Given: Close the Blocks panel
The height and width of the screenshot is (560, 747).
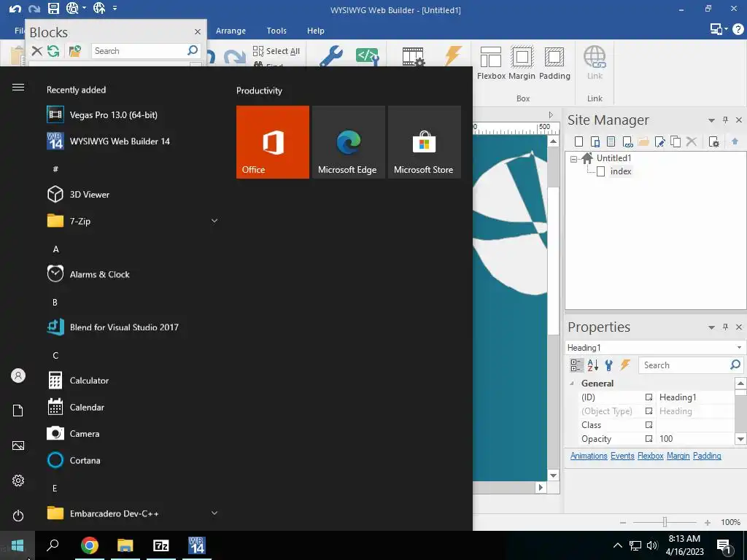Looking at the screenshot, I should click(x=197, y=32).
